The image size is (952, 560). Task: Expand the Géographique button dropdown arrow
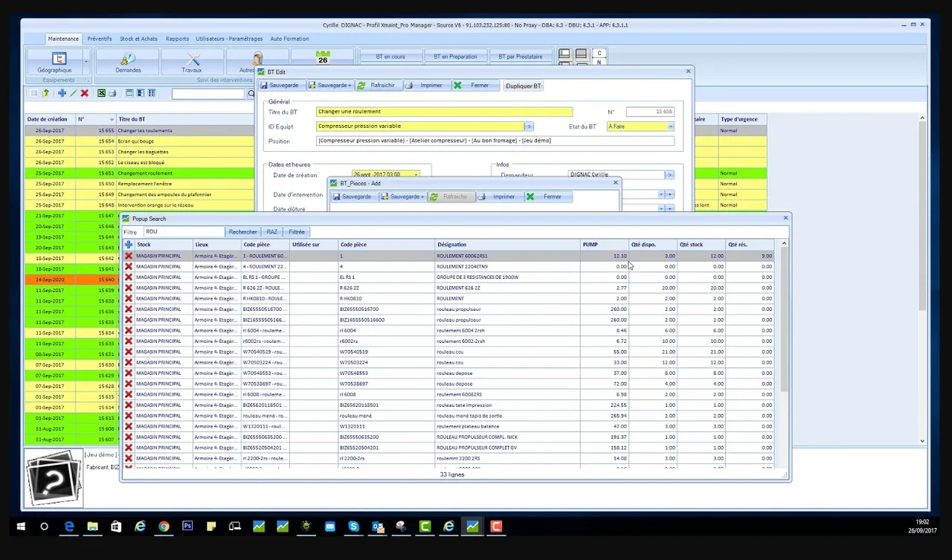click(x=87, y=62)
